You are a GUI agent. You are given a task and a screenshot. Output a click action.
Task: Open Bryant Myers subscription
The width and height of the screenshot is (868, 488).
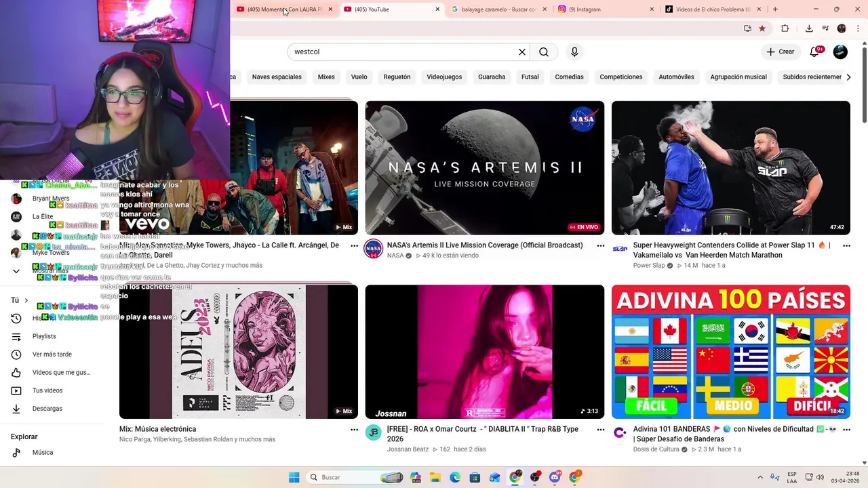(x=51, y=199)
